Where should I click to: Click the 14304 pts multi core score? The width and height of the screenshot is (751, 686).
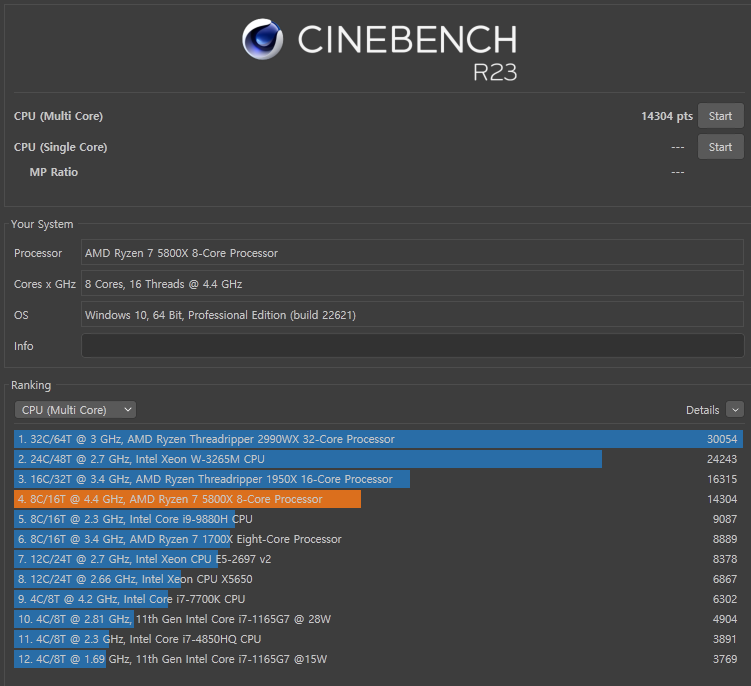coord(667,116)
